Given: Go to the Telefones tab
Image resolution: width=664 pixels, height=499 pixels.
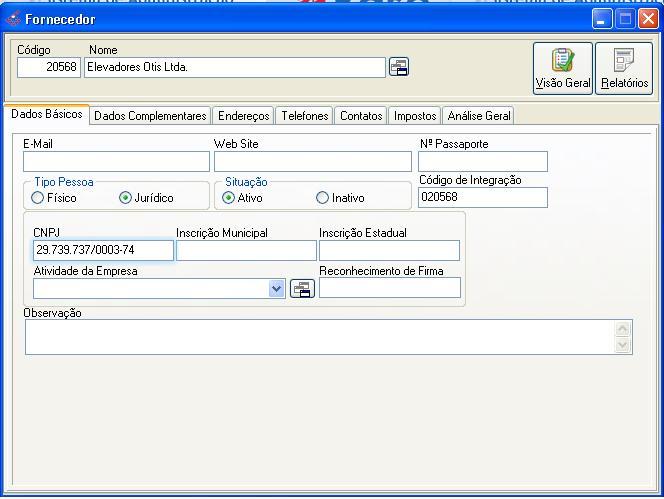Looking at the screenshot, I should pos(304,116).
